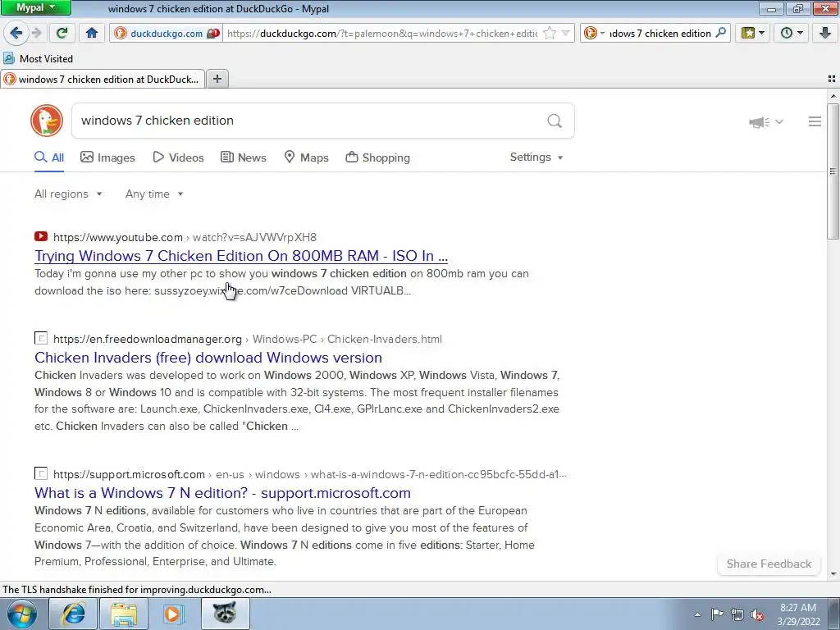The image size is (840, 630).
Task: Open Windows Media Player from taskbar
Action: (174, 614)
